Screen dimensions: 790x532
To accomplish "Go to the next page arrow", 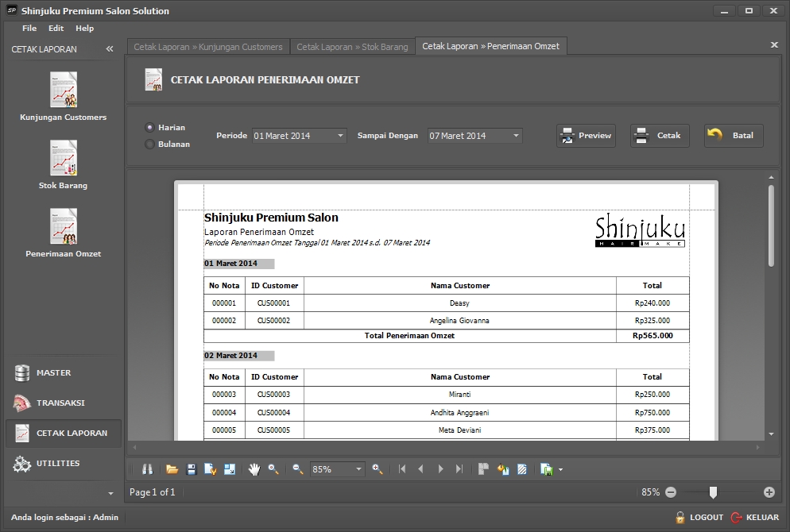I will point(440,469).
